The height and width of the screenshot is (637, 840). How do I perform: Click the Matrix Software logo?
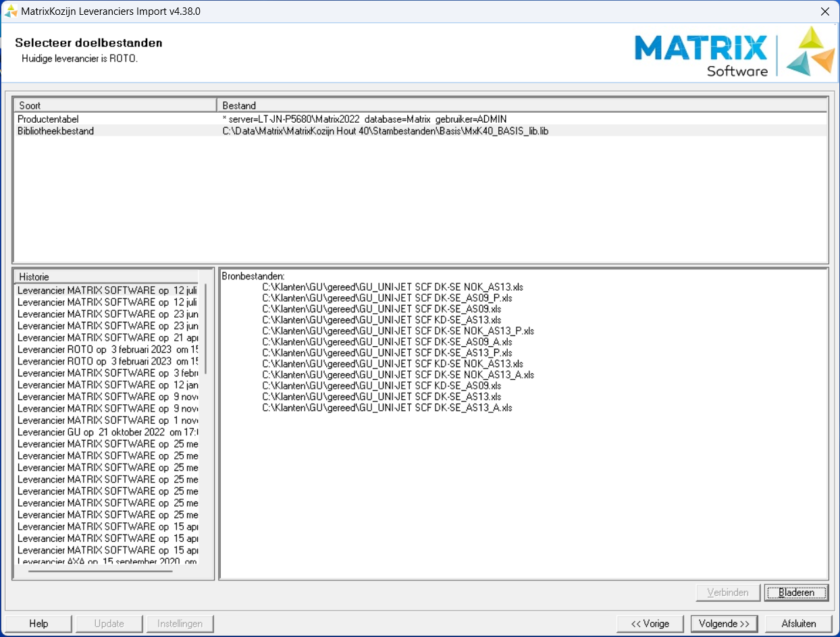point(735,51)
